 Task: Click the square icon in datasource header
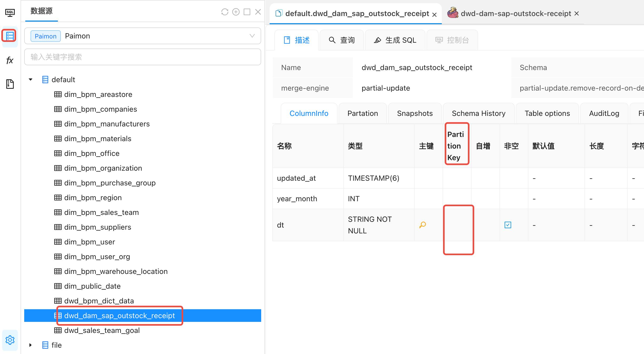pyautogui.click(x=247, y=12)
